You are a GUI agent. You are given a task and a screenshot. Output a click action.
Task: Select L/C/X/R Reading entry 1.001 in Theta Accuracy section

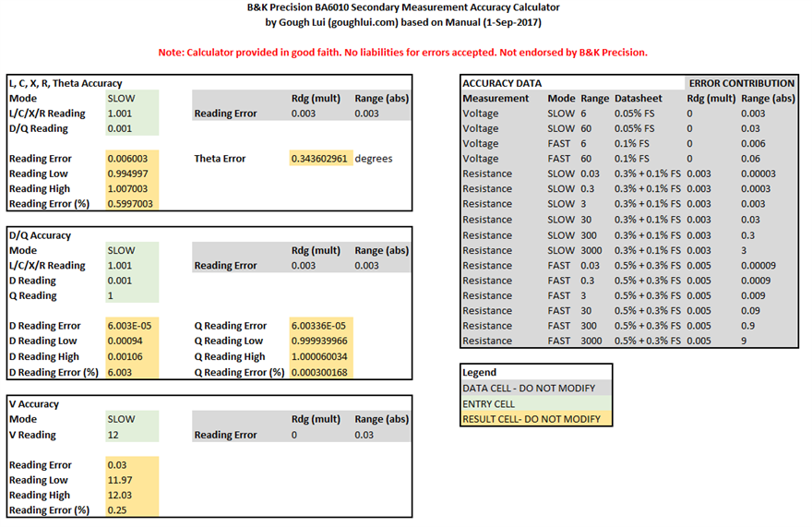click(x=132, y=113)
